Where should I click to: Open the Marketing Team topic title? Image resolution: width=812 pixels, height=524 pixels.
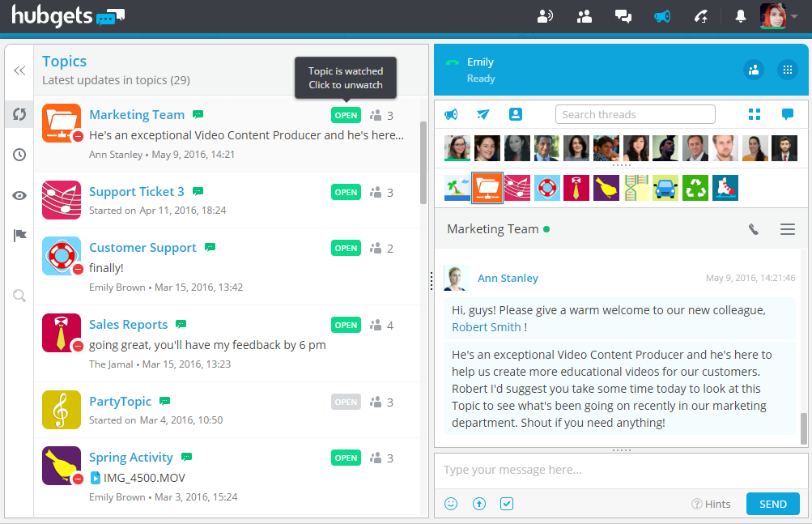(137, 114)
